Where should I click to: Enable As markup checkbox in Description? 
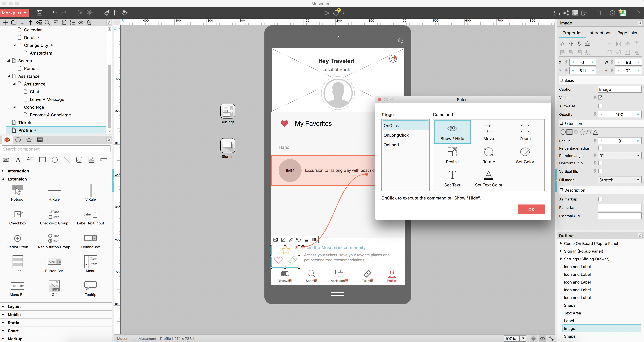(x=601, y=199)
